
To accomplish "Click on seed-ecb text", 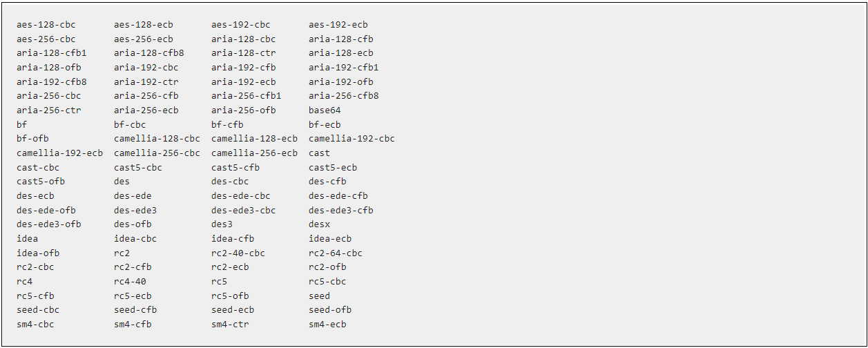I will [x=233, y=310].
